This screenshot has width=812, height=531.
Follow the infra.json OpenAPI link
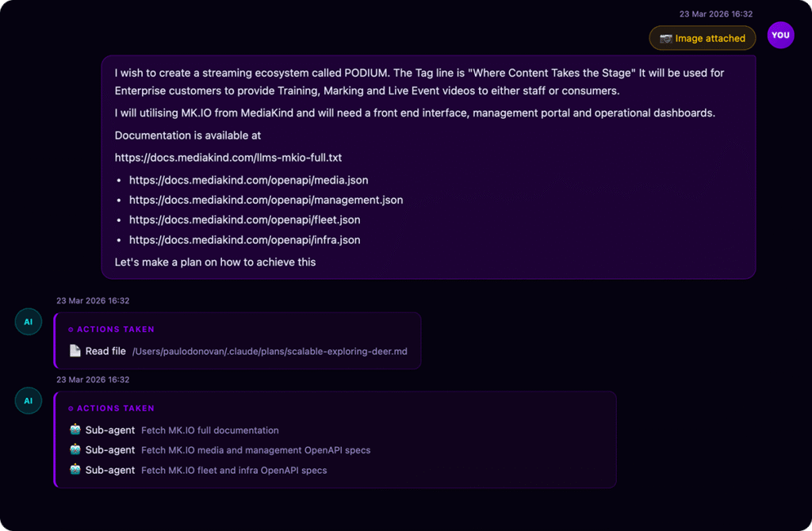tap(244, 240)
